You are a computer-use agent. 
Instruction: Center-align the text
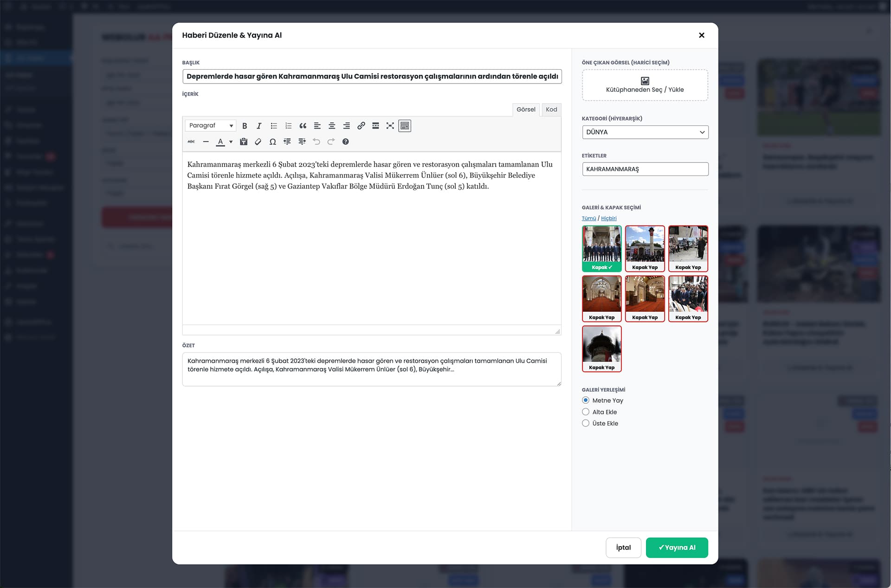point(332,126)
